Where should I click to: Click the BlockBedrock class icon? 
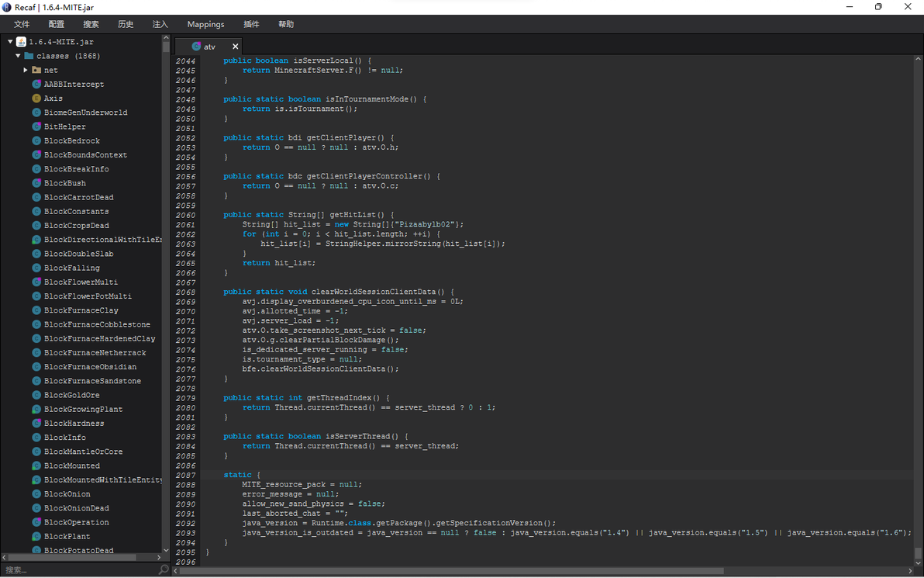36,141
